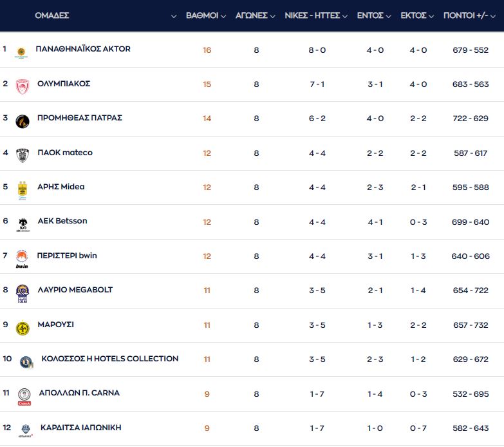
Task: Click the Kolossos H Hotels logo
Action: click(x=26, y=361)
